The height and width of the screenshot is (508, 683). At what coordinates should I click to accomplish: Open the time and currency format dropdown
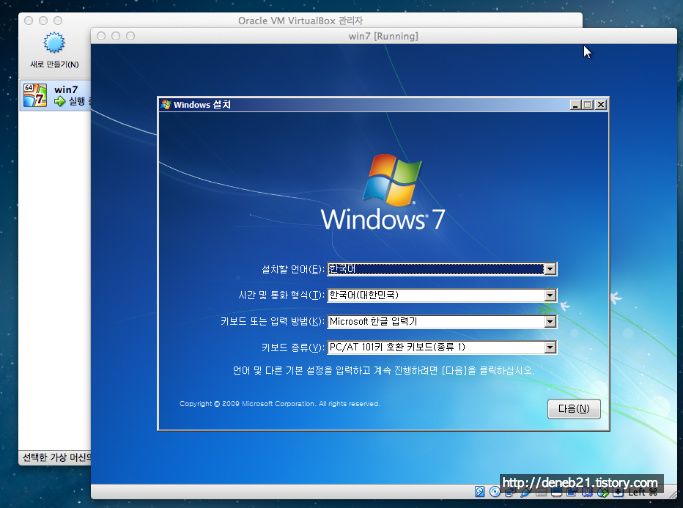550,295
